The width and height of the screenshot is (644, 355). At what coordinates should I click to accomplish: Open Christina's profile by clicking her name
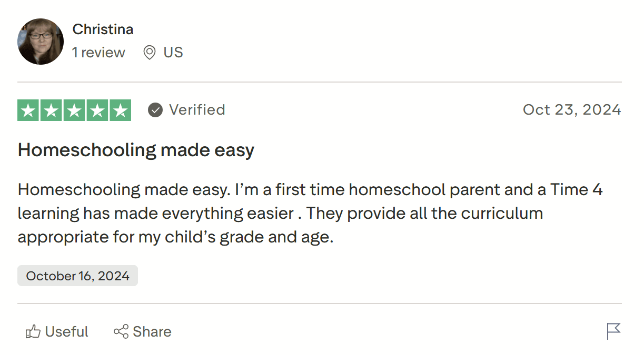pyautogui.click(x=103, y=29)
